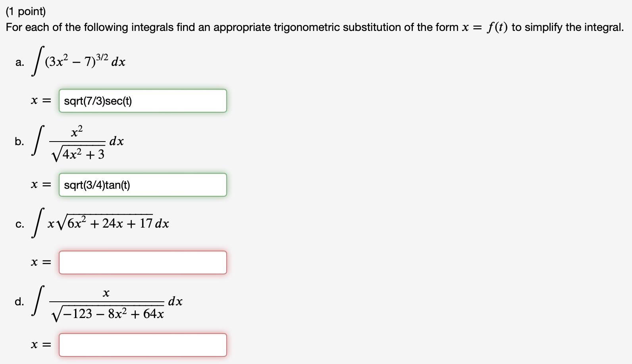The width and height of the screenshot is (632, 364).
Task: Click the answer field containing sqrt(7/3)sec(t)
Action: pos(143,101)
